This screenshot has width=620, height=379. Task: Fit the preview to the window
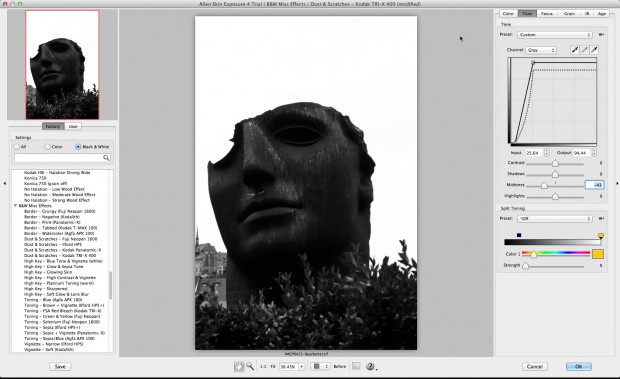273,367
